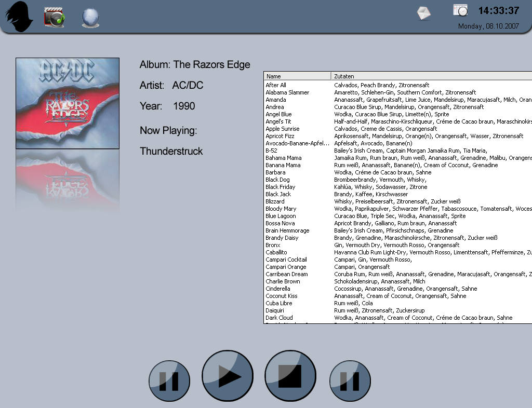Open the globe web browser icon
532x408 pixels.
coord(90,18)
